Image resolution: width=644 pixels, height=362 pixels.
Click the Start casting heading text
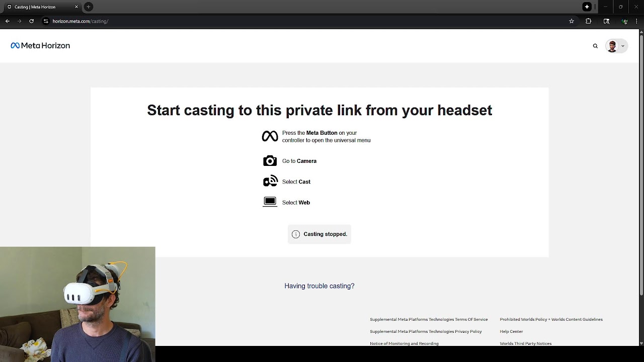319,110
